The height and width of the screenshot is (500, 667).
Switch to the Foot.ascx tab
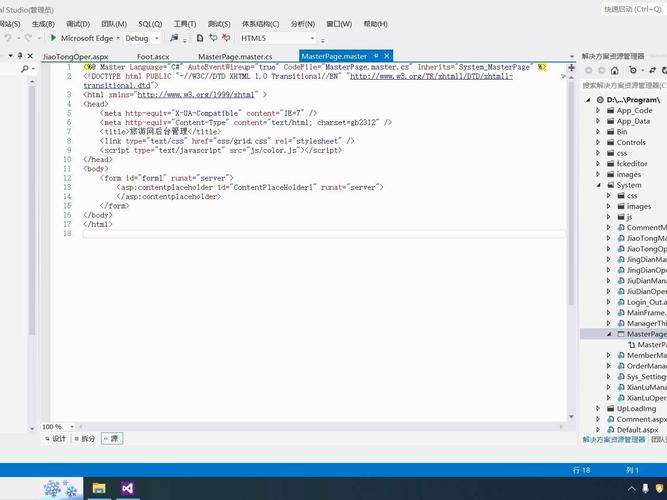(x=152, y=57)
